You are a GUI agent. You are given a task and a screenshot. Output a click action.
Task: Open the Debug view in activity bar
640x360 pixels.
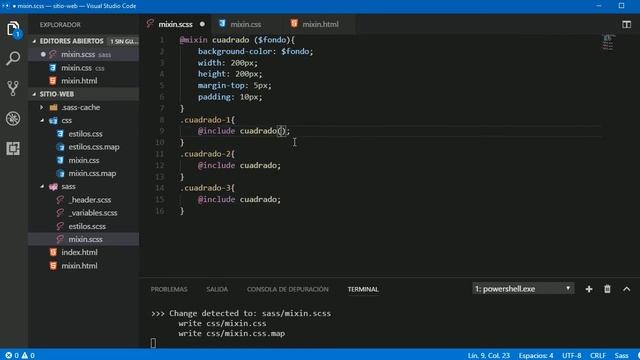tap(13, 118)
